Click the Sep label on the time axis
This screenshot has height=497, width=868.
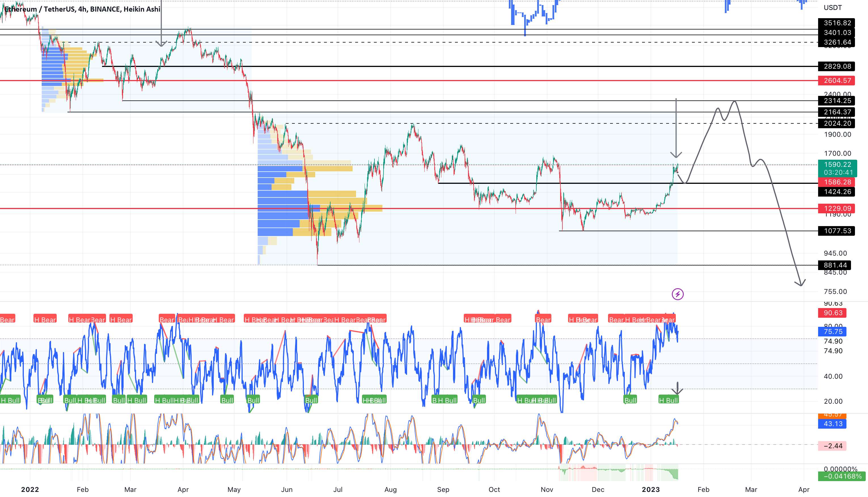tap(443, 490)
